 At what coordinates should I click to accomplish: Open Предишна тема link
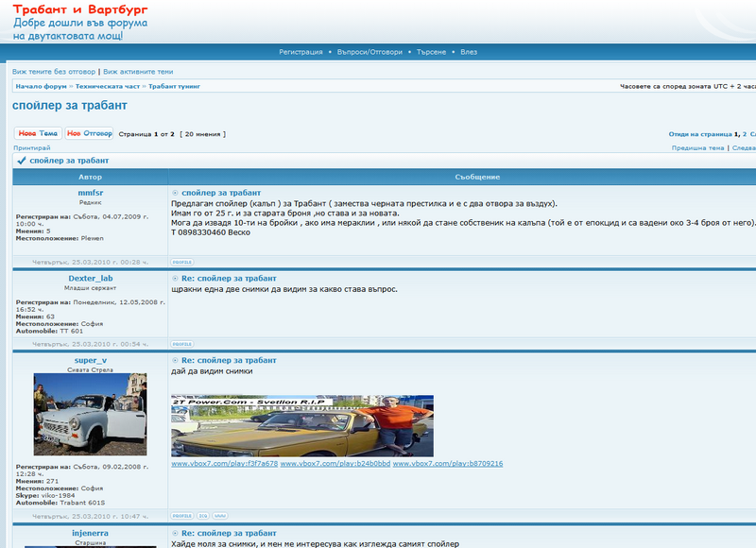697,148
